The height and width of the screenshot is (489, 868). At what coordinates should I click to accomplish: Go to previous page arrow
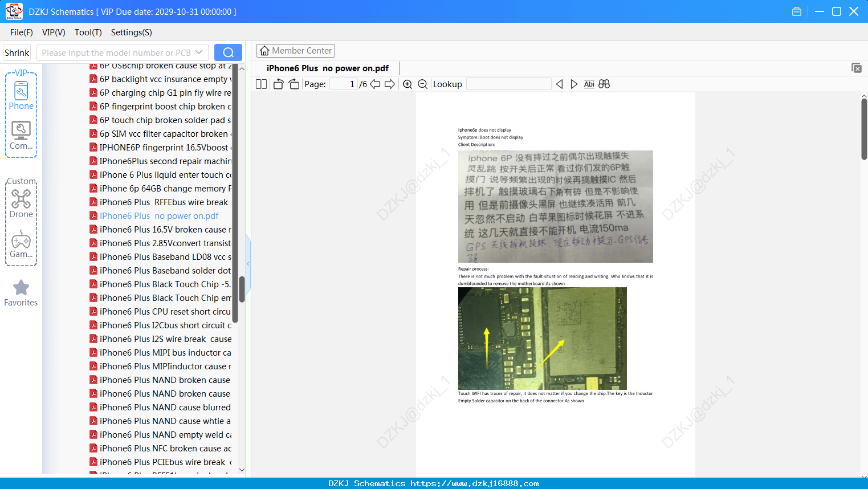click(x=375, y=84)
